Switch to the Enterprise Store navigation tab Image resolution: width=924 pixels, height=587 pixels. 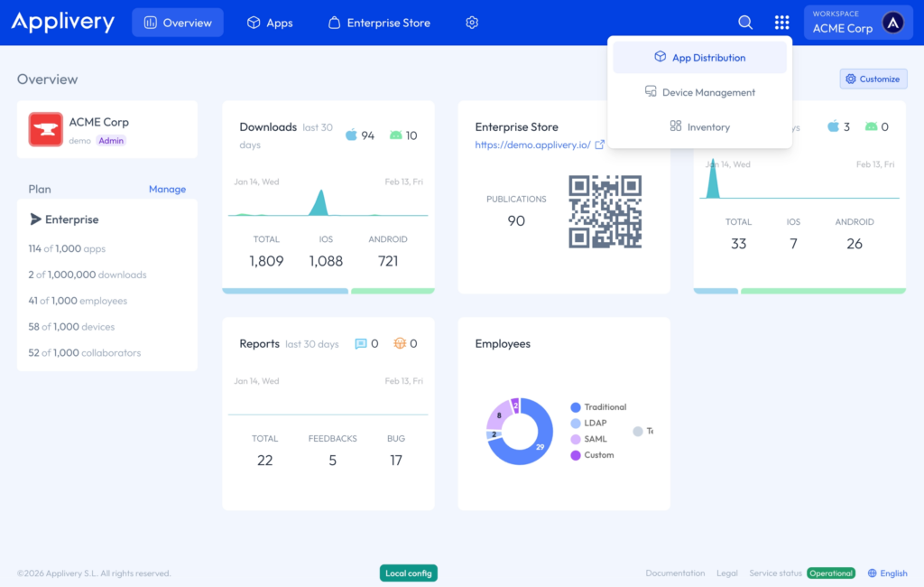coord(379,22)
